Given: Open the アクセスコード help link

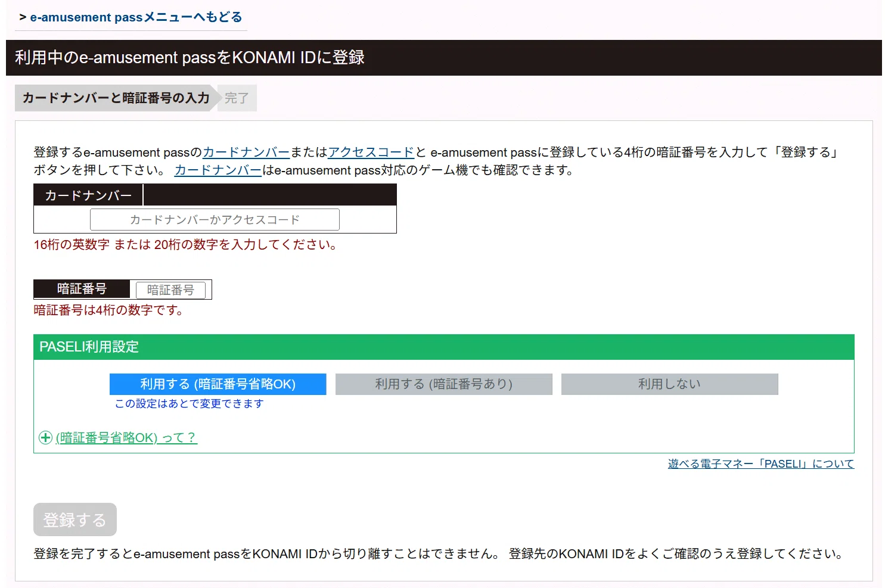Looking at the screenshot, I should point(371,153).
